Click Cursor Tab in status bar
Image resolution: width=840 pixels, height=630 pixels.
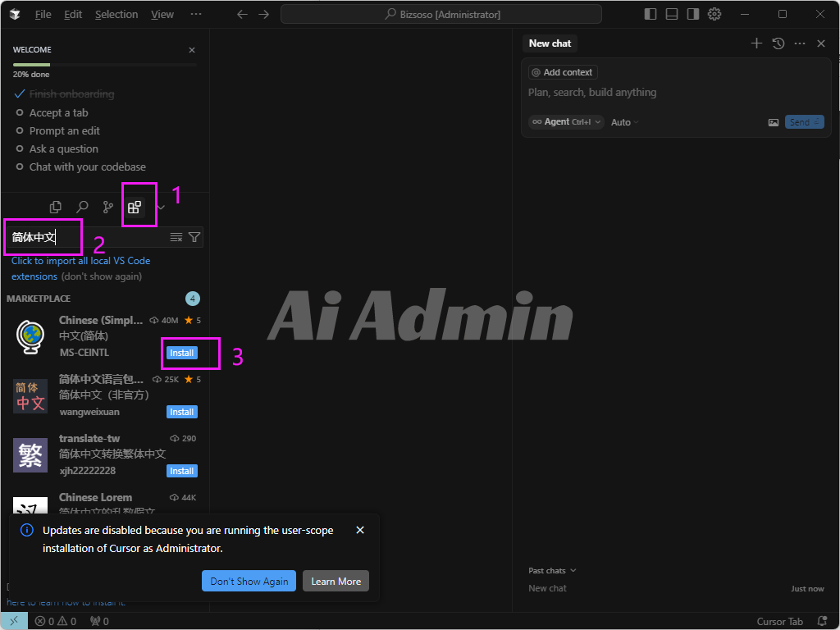point(779,622)
